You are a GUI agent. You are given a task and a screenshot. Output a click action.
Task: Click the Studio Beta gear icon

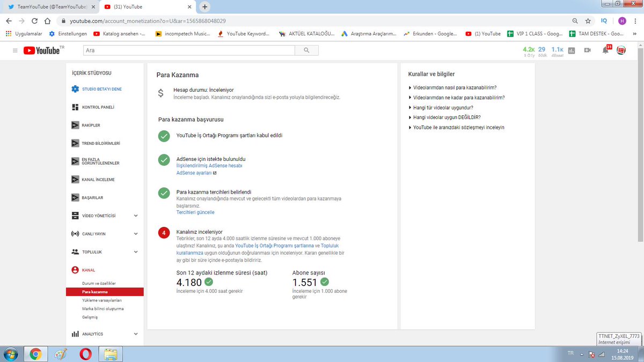click(75, 89)
